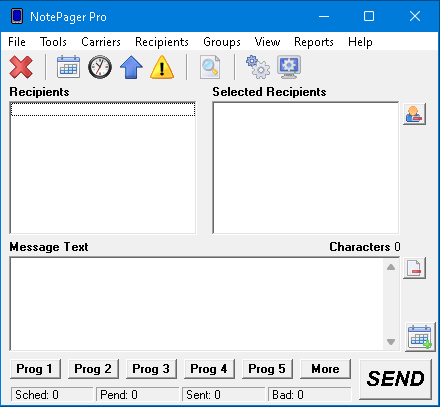The height and width of the screenshot is (407, 440).
Task: Open the Tools menu
Action: [53, 42]
